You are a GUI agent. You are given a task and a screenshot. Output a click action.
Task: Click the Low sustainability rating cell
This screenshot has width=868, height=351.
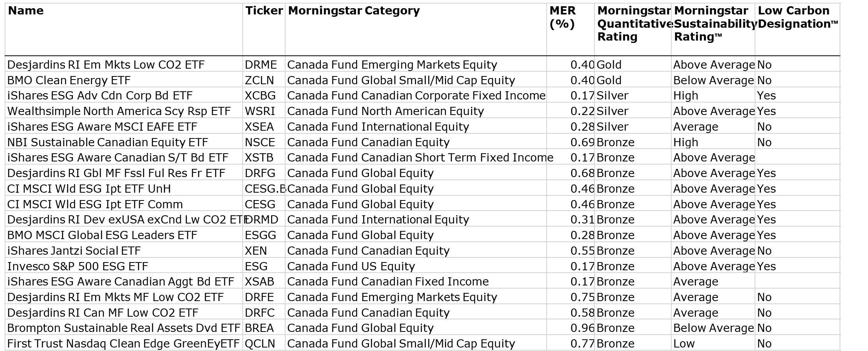[684, 344]
